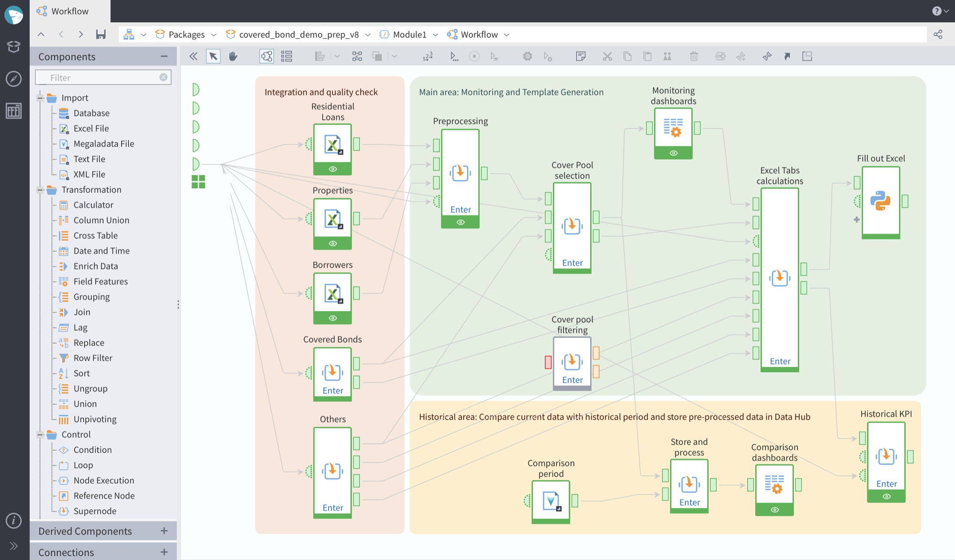
Task: Click Enter on the Preprocessing supernode
Action: tap(460, 210)
